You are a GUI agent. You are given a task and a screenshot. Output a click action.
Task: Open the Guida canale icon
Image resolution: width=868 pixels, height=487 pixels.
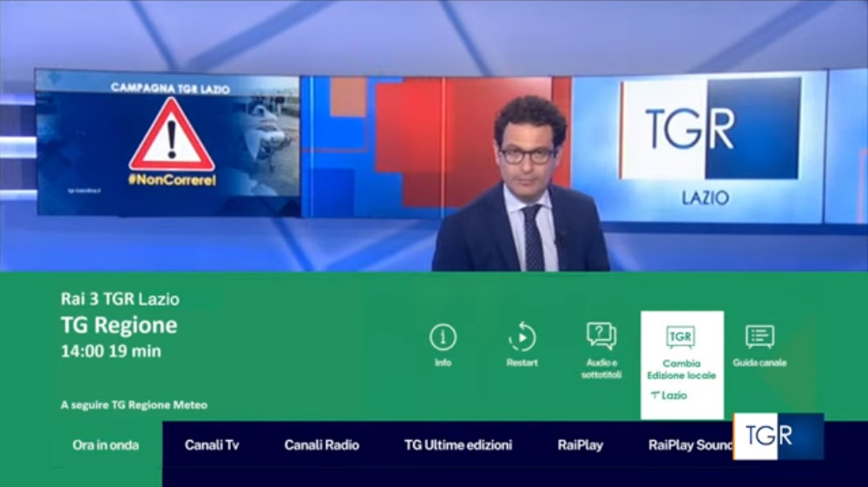[x=759, y=337]
